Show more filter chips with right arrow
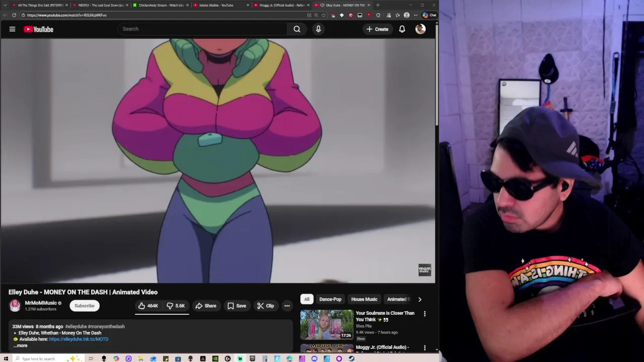This screenshot has width=644, height=362. pyautogui.click(x=420, y=299)
